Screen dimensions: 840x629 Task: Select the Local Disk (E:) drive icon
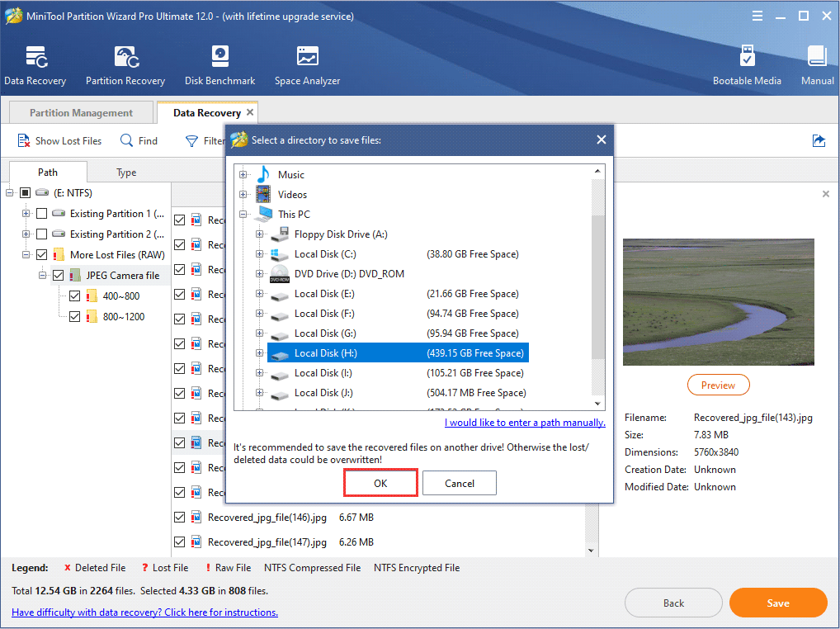[280, 295]
